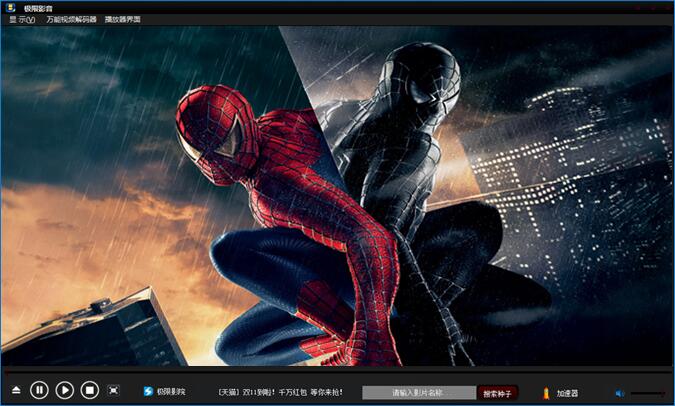Mute audio via the speaker icon
Image resolution: width=675 pixels, height=406 pixels.
[619, 393]
